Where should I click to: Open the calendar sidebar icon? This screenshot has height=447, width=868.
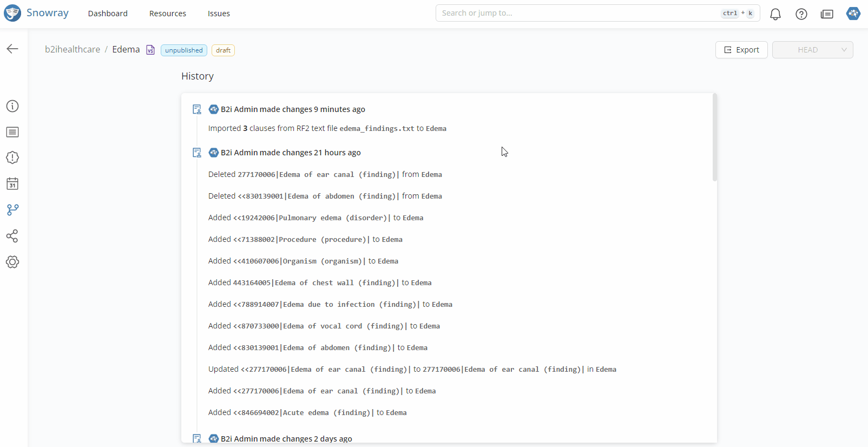[x=12, y=184]
